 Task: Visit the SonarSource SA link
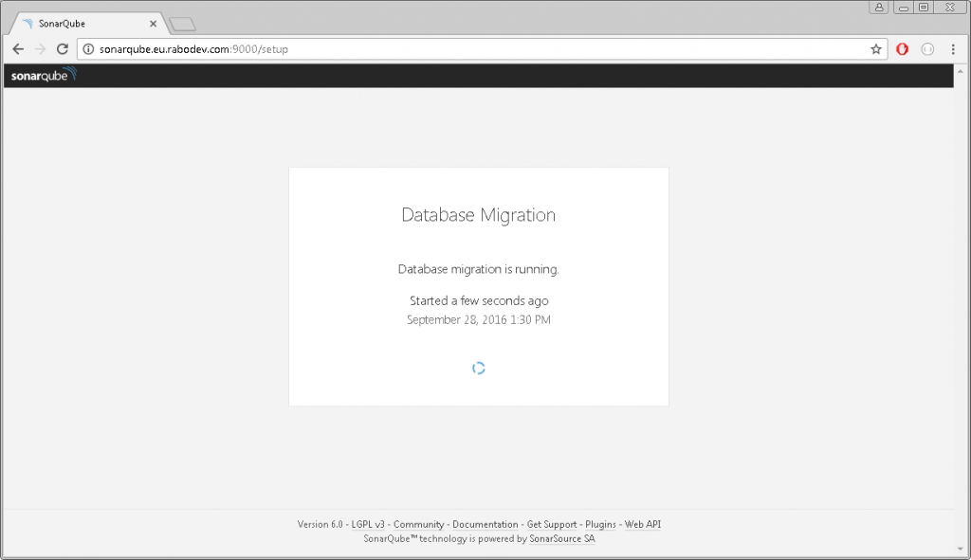point(561,538)
